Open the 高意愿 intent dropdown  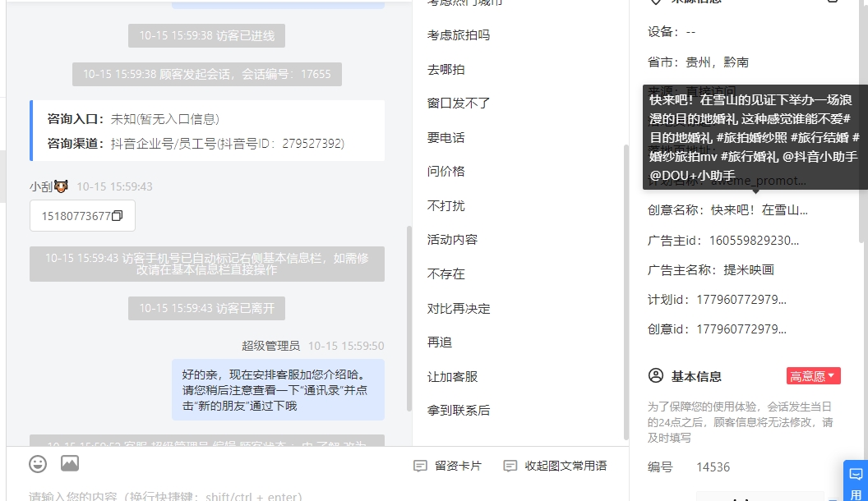click(x=813, y=376)
